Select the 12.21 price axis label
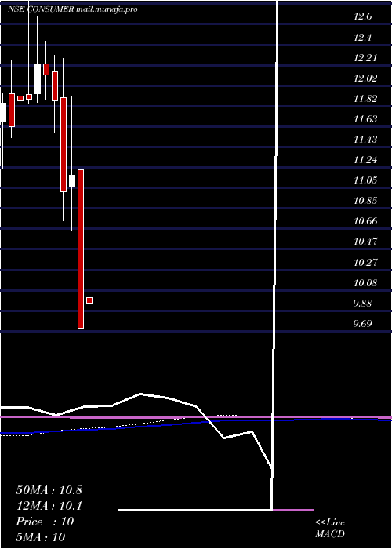 click(365, 57)
